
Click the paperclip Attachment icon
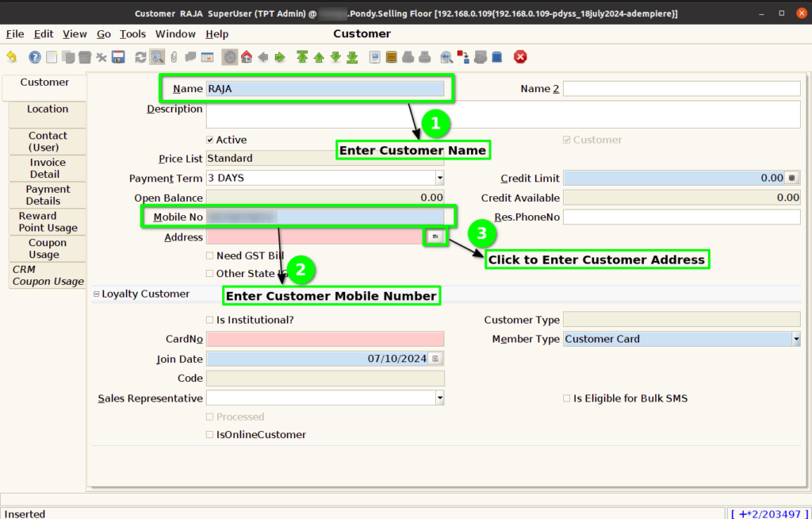click(x=174, y=57)
